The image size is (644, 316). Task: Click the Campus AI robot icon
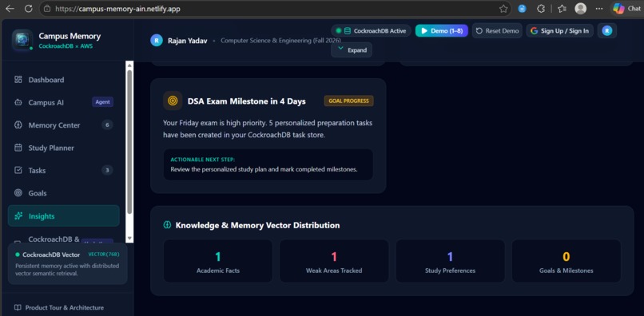(18, 103)
